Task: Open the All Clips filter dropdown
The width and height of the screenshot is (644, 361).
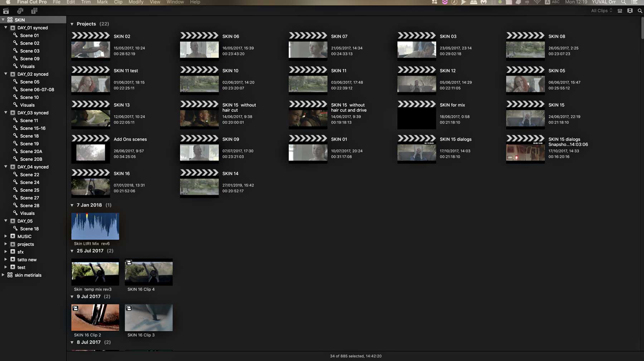Action: [601, 11]
